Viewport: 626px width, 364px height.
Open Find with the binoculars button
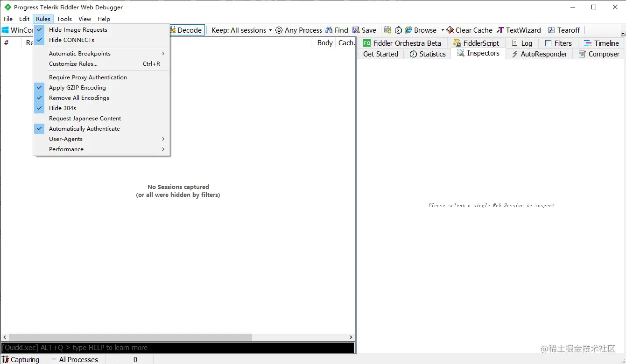(337, 30)
